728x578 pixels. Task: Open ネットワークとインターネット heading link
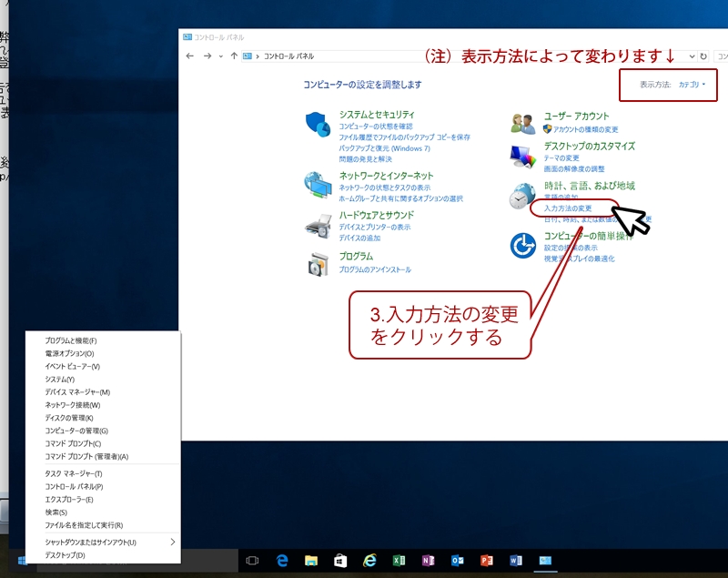[386, 176]
